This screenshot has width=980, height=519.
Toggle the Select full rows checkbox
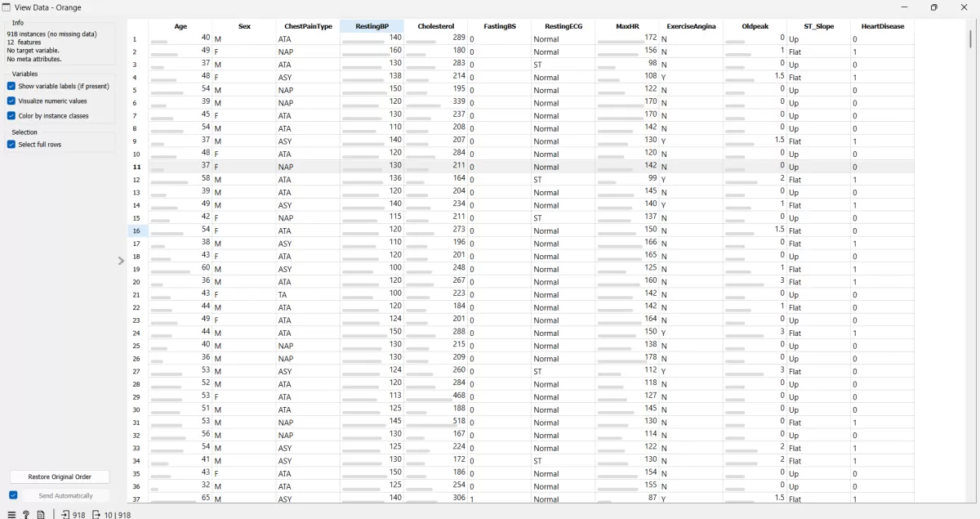(11, 144)
